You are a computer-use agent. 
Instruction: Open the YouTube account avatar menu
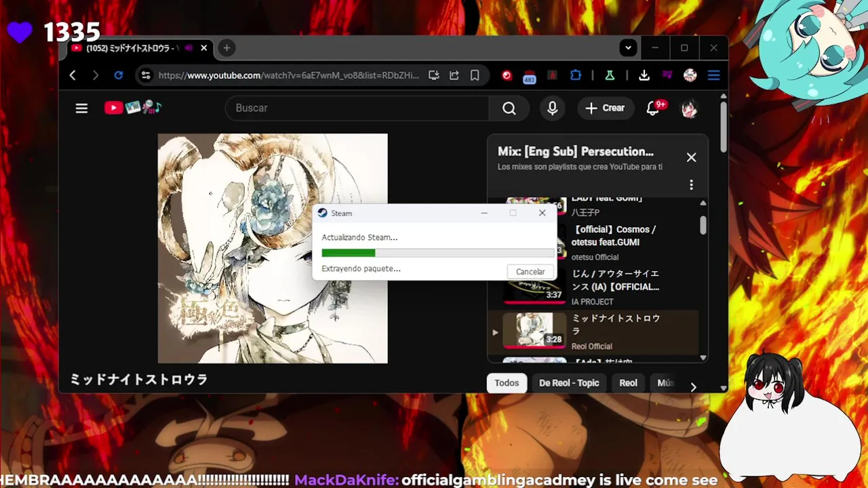pos(690,108)
